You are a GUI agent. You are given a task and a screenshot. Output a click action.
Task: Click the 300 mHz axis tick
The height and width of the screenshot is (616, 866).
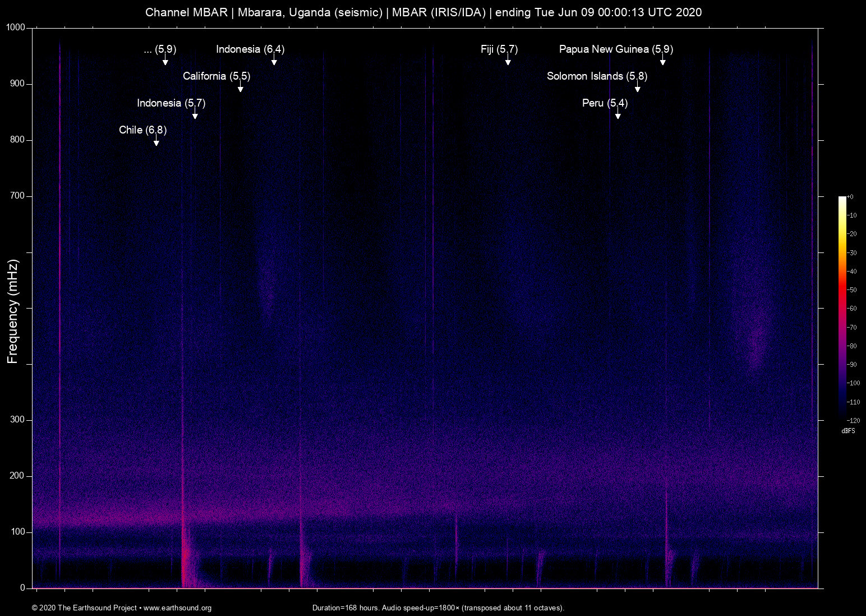[17, 419]
